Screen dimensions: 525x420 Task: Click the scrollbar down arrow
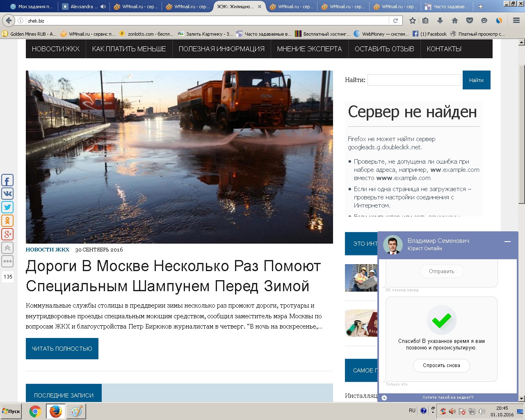[x=522, y=398]
